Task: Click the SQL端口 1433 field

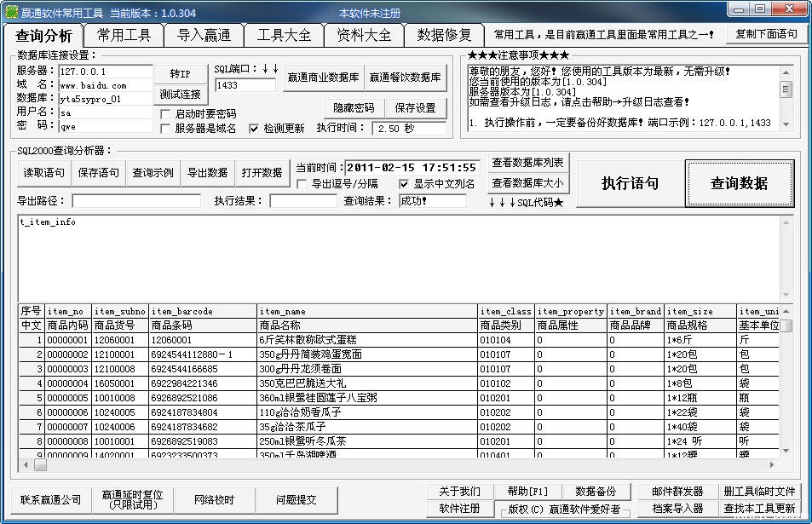Action: tap(245, 85)
